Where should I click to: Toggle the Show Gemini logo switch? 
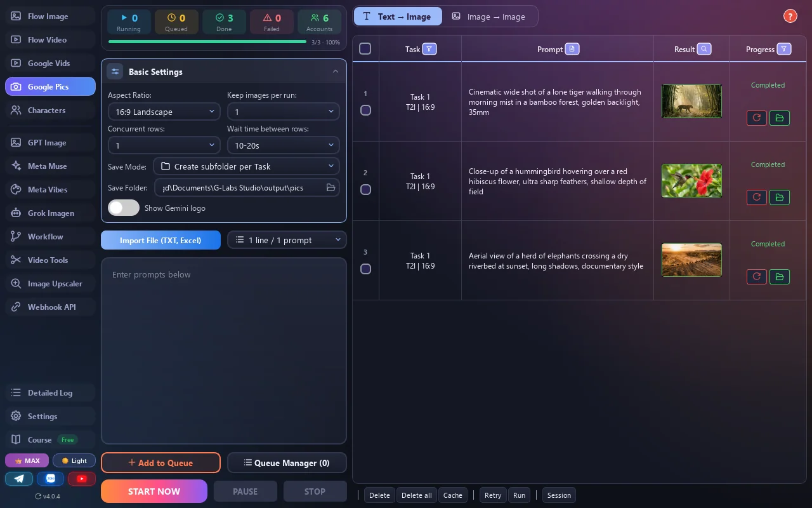pyautogui.click(x=124, y=208)
